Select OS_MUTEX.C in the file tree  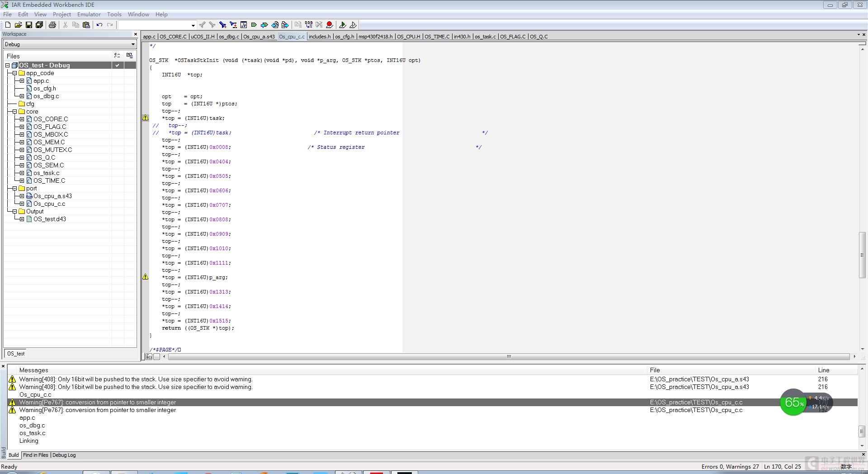(x=53, y=150)
